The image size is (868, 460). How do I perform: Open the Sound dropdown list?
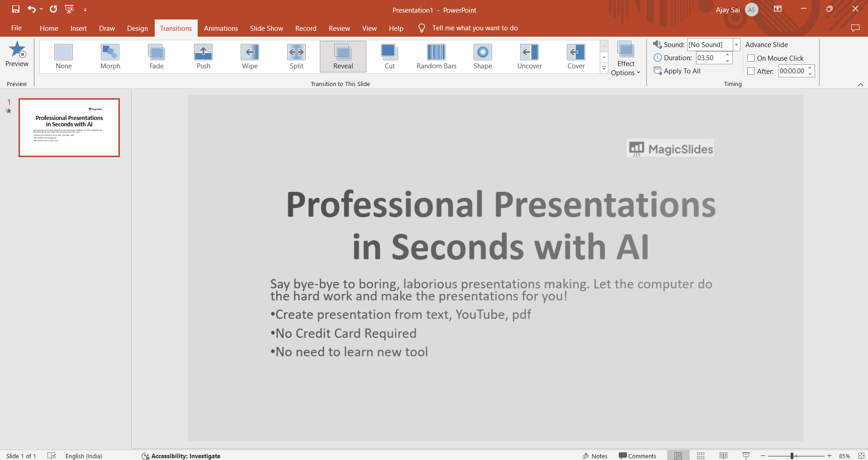(736, 44)
